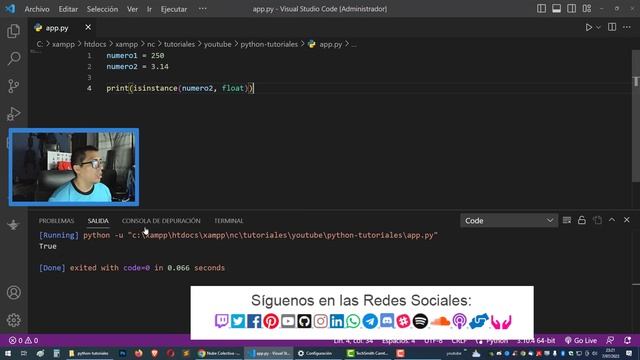Viewport: 640px width, 360px height.
Task: Open the Manage gear in activity bar
Action: 13,320
